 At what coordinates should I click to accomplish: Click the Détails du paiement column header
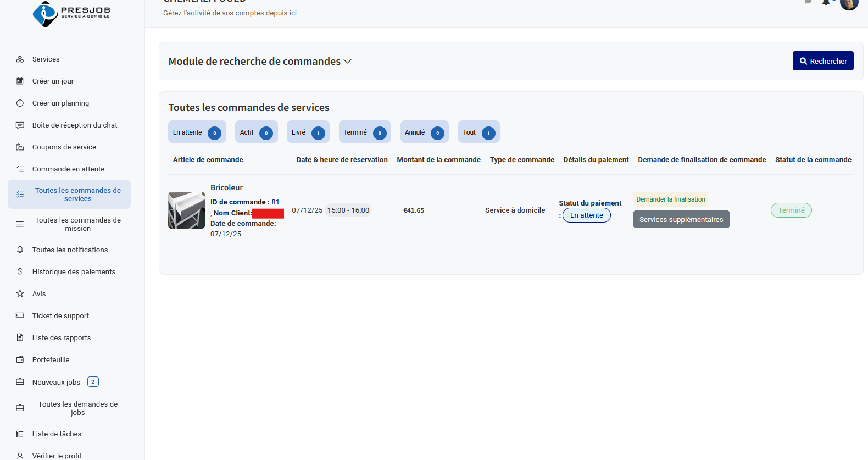pyautogui.click(x=596, y=160)
